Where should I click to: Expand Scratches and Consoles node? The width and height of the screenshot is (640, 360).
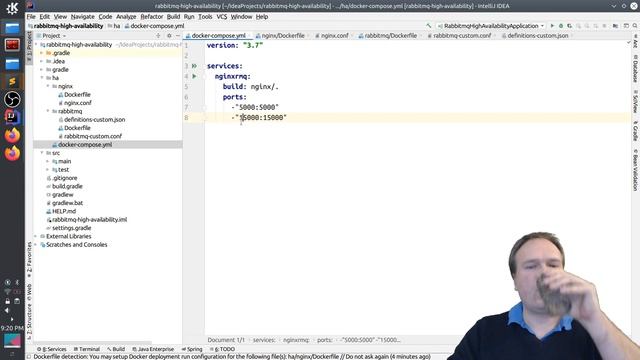tap(36, 244)
